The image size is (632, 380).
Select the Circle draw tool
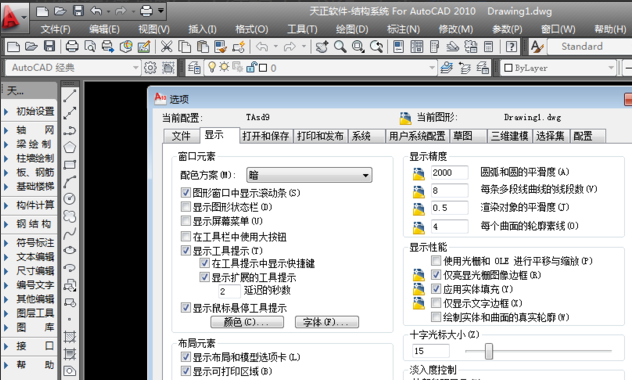[x=70, y=199]
